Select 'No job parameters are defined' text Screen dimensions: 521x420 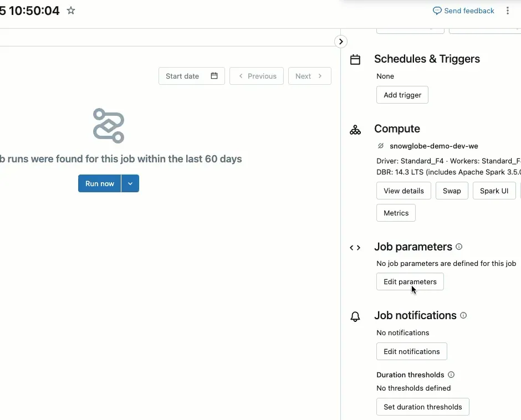coord(446,264)
